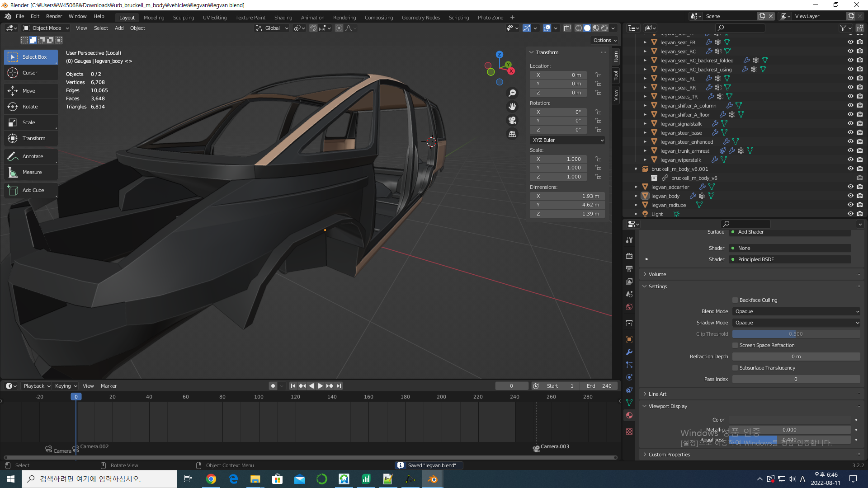Open the Render menu
Viewport: 868px width, 488px height.
click(54, 16)
